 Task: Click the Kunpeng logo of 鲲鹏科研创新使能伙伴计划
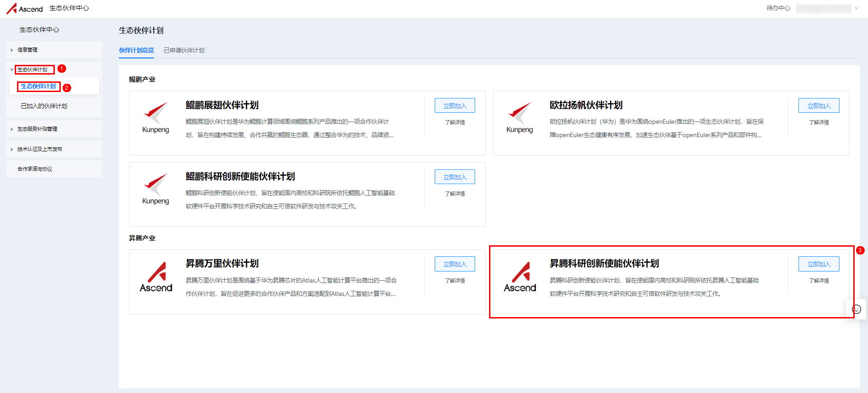click(156, 189)
